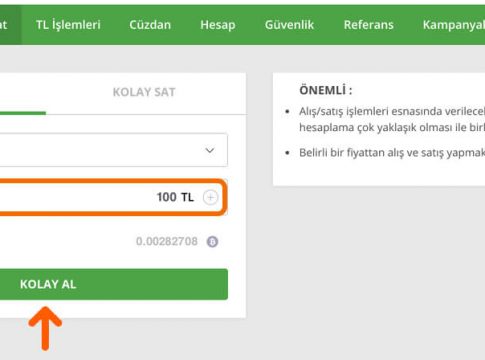Open the TL İşlemleri menu
This screenshot has height=360, width=485.
point(68,25)
